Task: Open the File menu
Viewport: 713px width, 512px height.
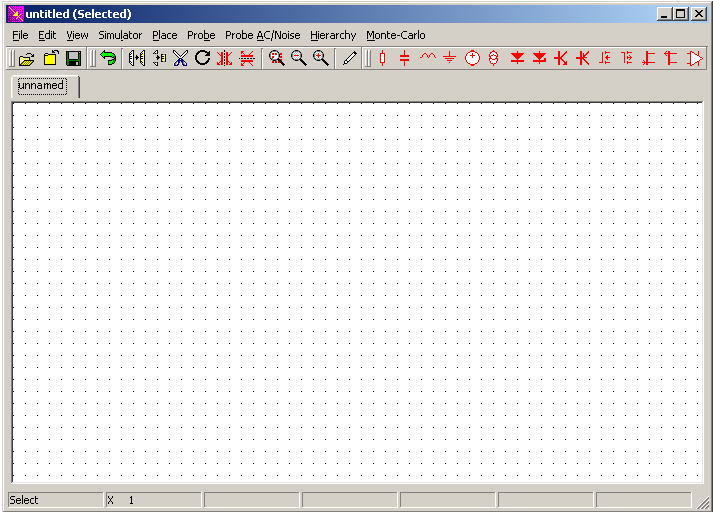Action: [20, 35]
